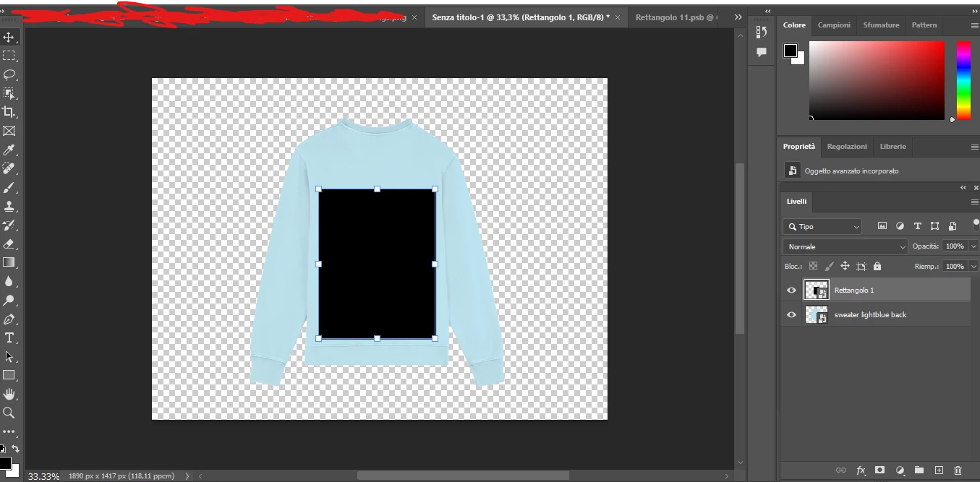This screenshot has width=980, height=482.
Task: Toggle lock transparent pixels
Action: click(813, 266)
